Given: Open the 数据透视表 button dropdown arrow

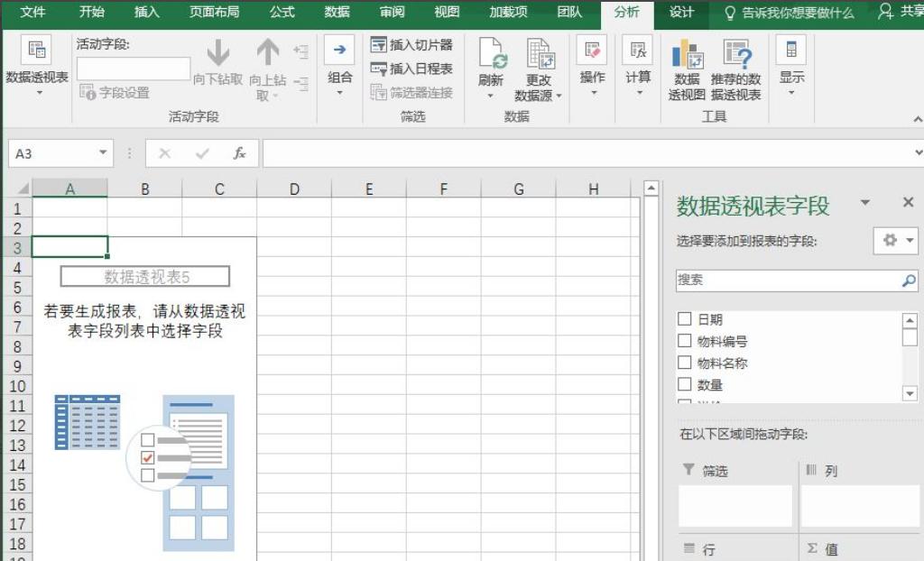Looking at the screenshot, I should tap(39, 93).
